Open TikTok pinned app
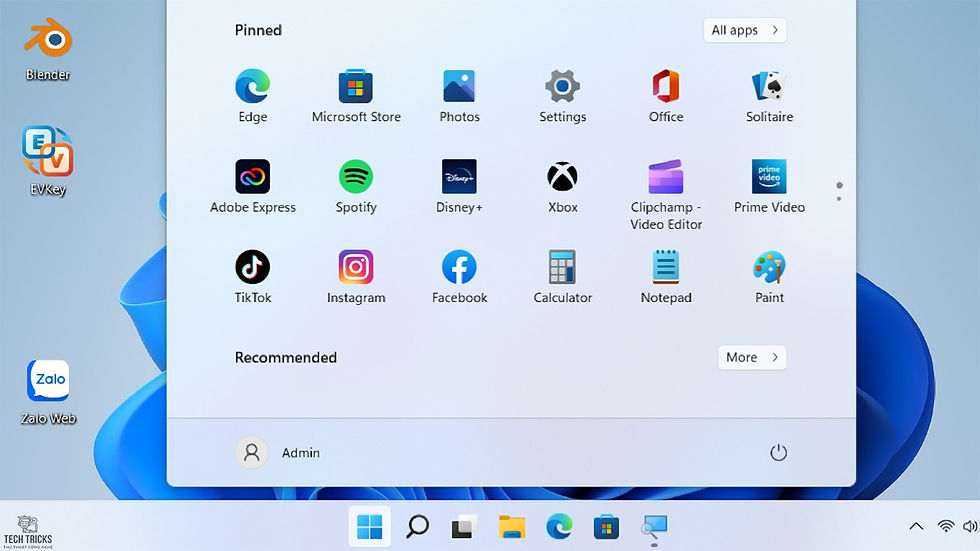The width and height of the screenshot is (980, 551). (x=252, y=277)
